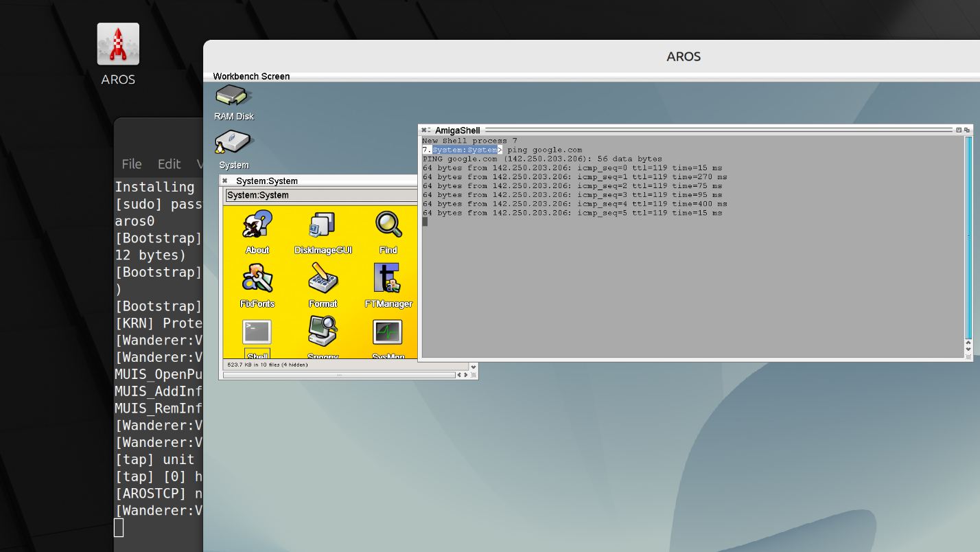Click the 'aros0' line in terminal
The image size is (980, 552).
135,221
